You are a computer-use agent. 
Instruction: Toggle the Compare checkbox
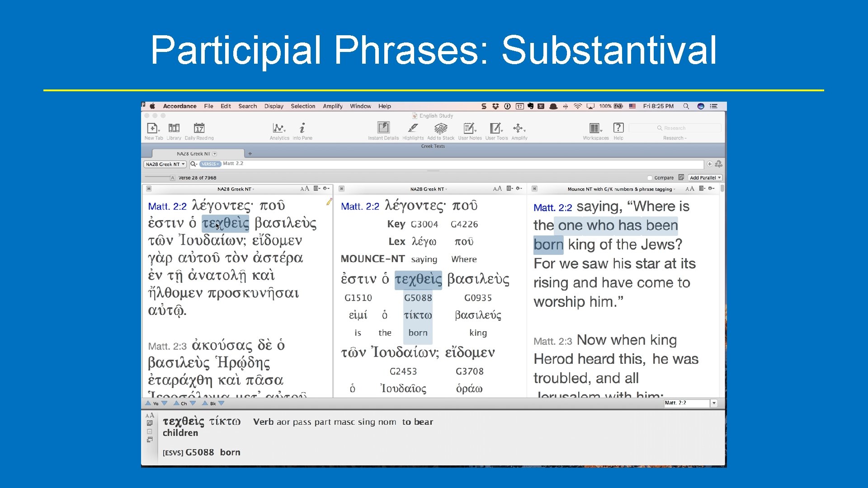coord(650,178)
